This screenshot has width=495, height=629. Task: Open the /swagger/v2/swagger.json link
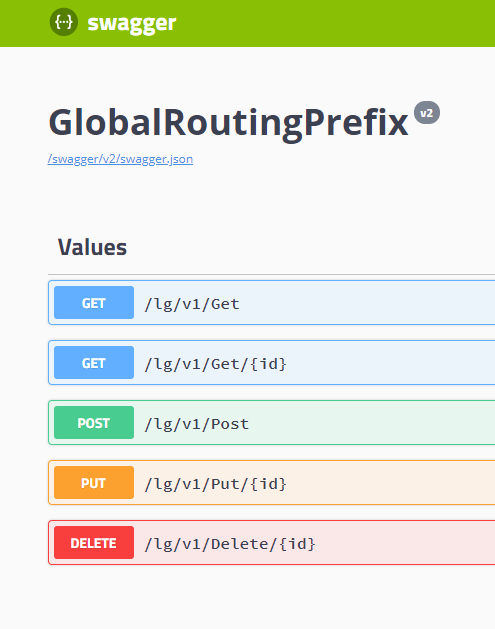[x=120, y=159]
